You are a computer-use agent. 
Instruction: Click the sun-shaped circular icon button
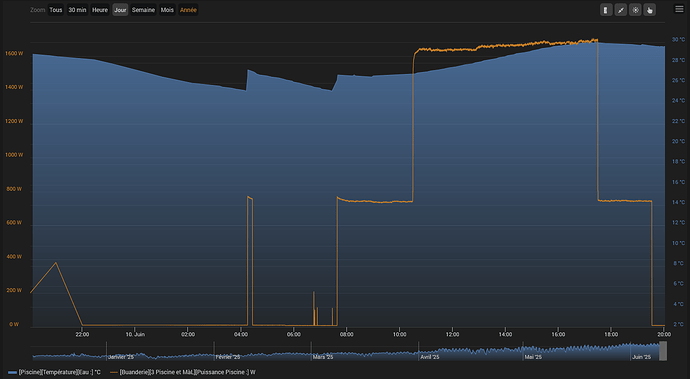pos(635,10)
